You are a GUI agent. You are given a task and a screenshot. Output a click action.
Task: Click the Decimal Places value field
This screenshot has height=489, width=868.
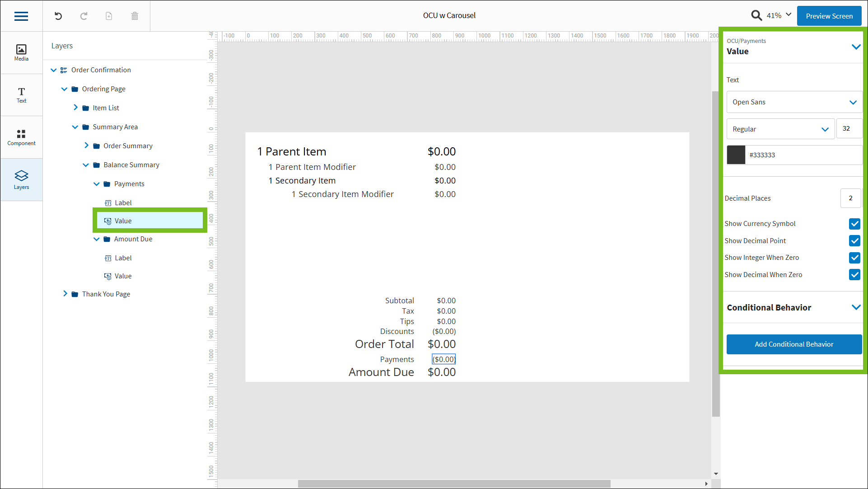(850, 198)
